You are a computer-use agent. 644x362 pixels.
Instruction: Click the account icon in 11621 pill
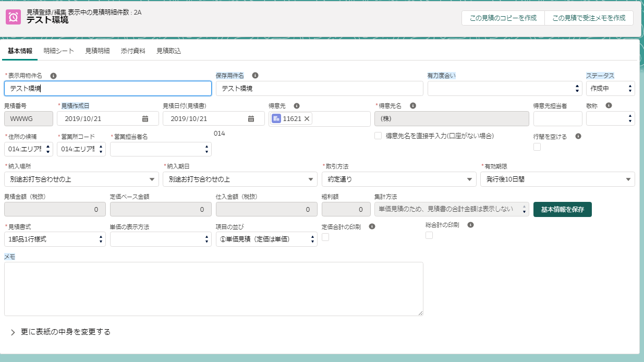point(276,119)
